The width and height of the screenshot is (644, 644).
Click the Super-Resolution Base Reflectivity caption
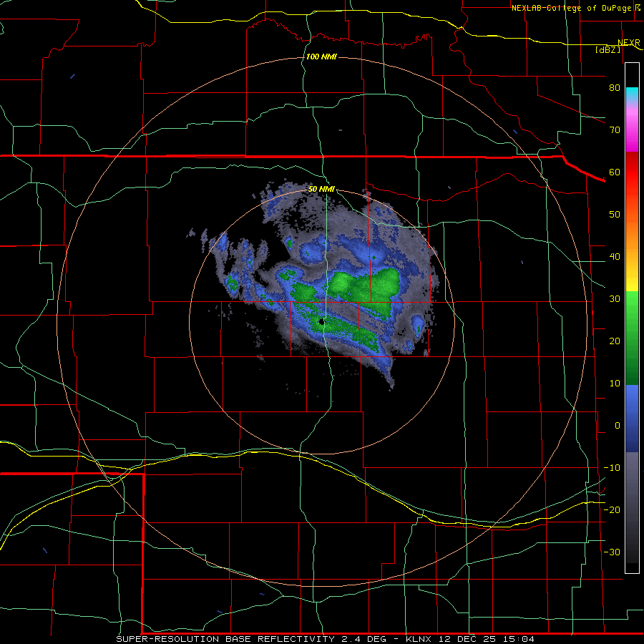coord(225,639)
